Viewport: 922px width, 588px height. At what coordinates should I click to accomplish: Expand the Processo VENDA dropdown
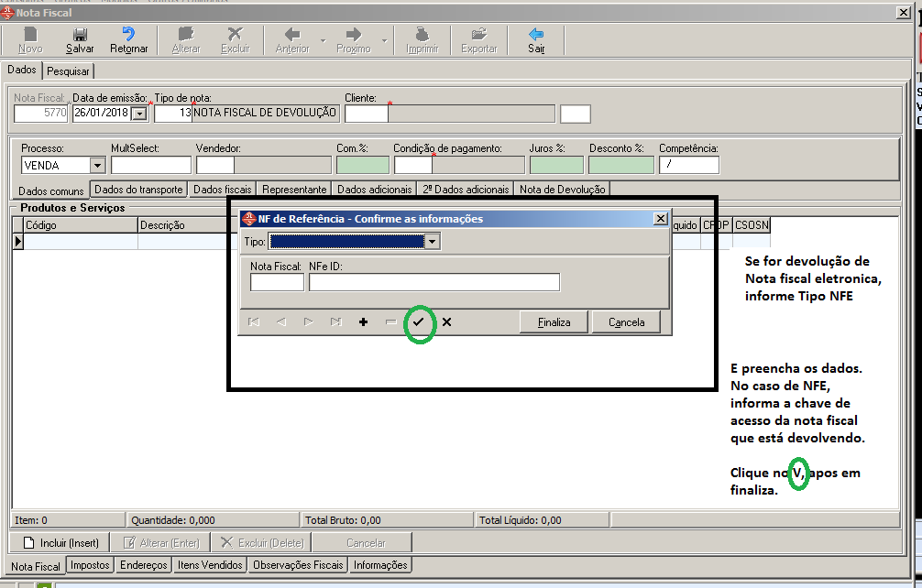tap(98, 166)
